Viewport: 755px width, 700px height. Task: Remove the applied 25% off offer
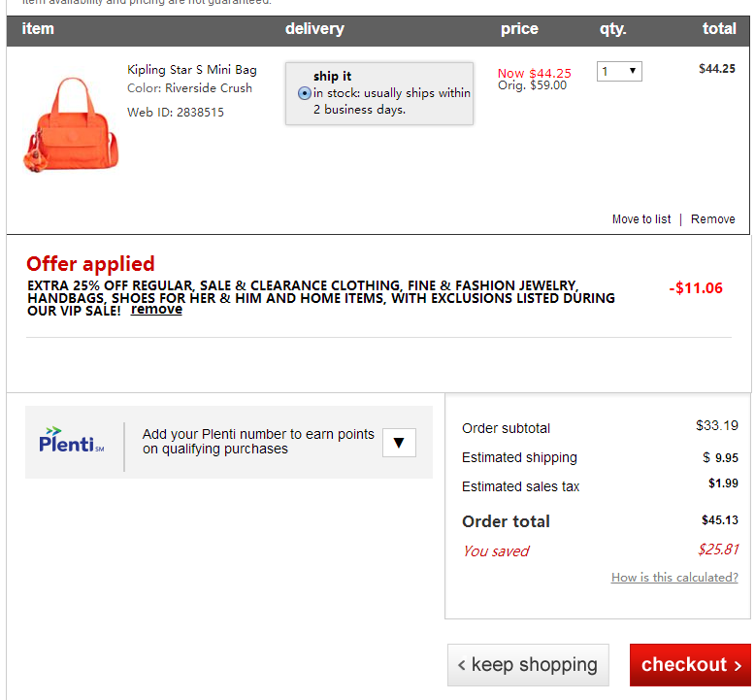click(156, 310)
